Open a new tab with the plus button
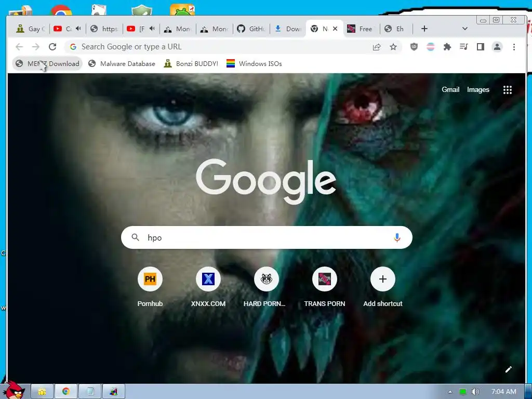This screenshot has width=532, height=399. [424, 29]
